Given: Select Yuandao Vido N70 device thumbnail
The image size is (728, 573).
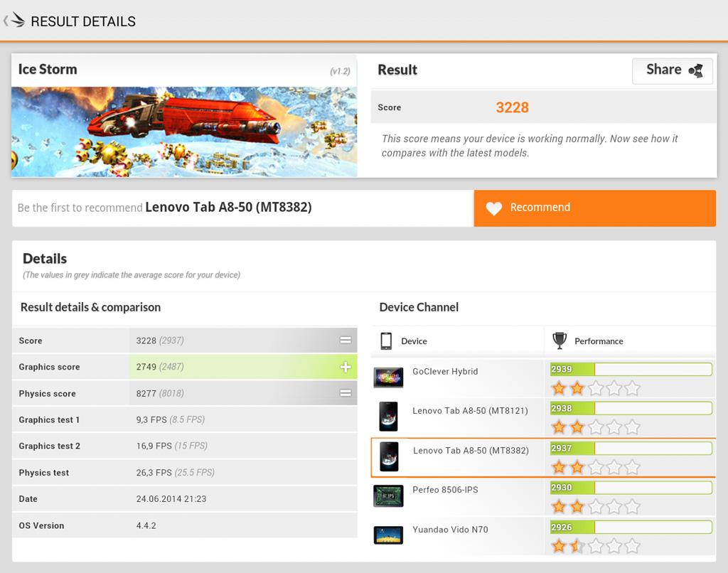Looking at the screenshot, I should 389,535.
